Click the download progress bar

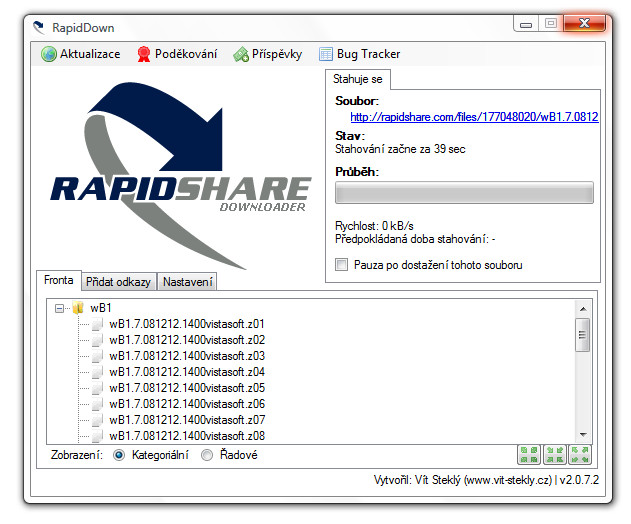[x=464, y=192]
